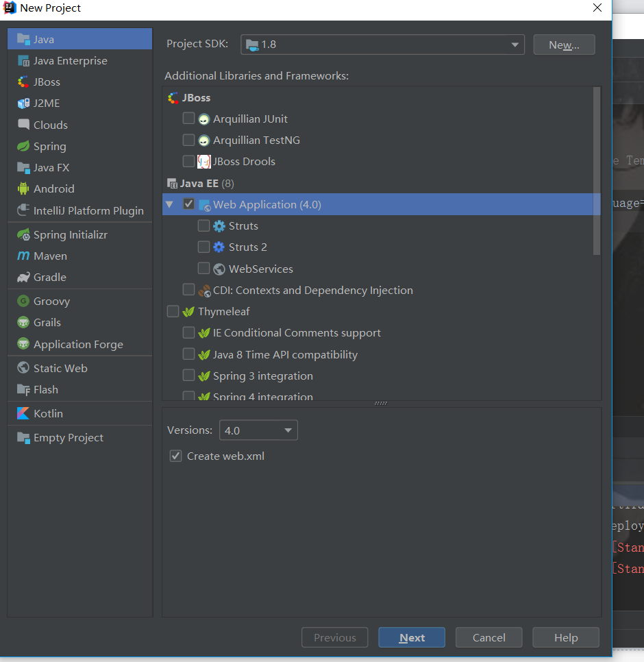
Task: Open the Versions 4.0 dropdown
Action: 258,430
